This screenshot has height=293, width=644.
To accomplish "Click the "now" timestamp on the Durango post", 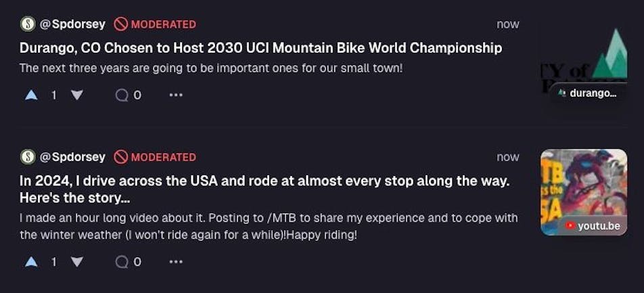I will pos(507,24).
